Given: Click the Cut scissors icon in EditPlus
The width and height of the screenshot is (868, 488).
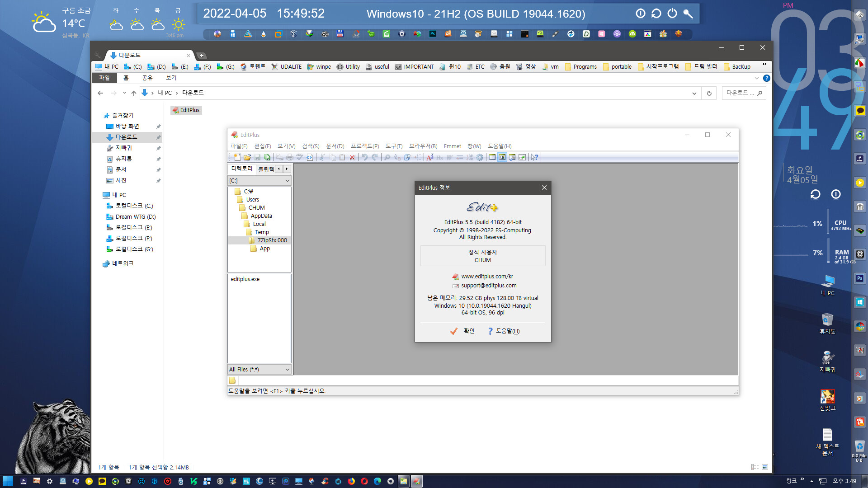Looking at the screenshot, I should pos(321,157).
